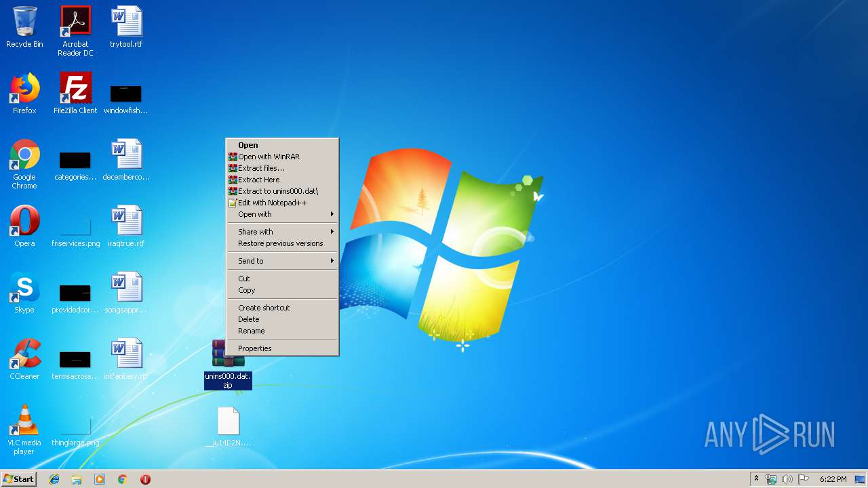Viewport: 868px width, 488px height.
Task: Open the volume speaker tray icon
Action: [x=787, y=479]
